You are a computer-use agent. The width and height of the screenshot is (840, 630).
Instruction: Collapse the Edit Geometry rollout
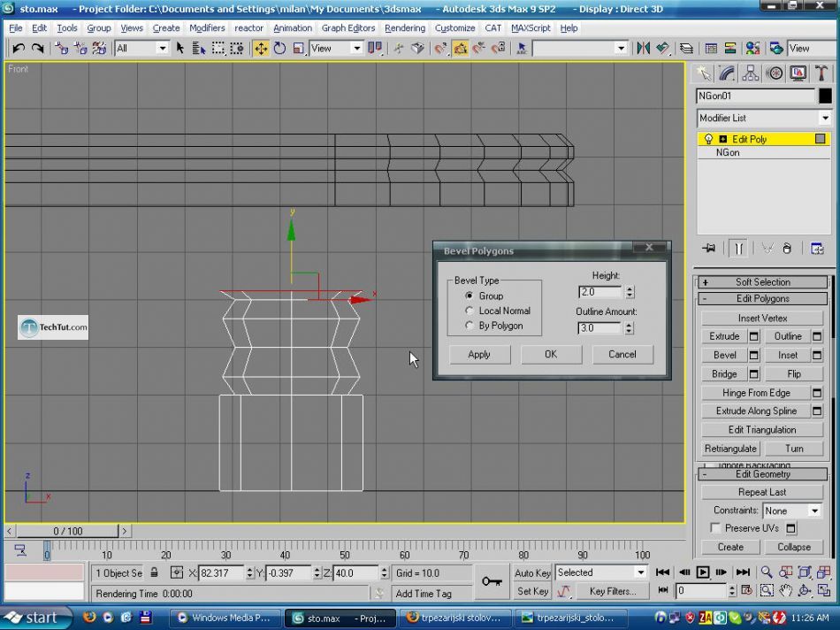click(x=762, y=474)
